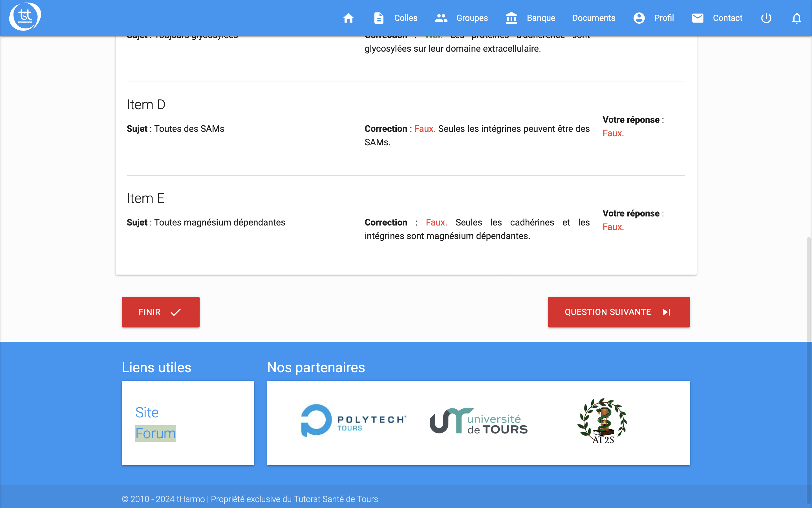Click text 'Toutes magnésium dépendantes'
This screenshot has height=508, width=812.
(220, 222)
